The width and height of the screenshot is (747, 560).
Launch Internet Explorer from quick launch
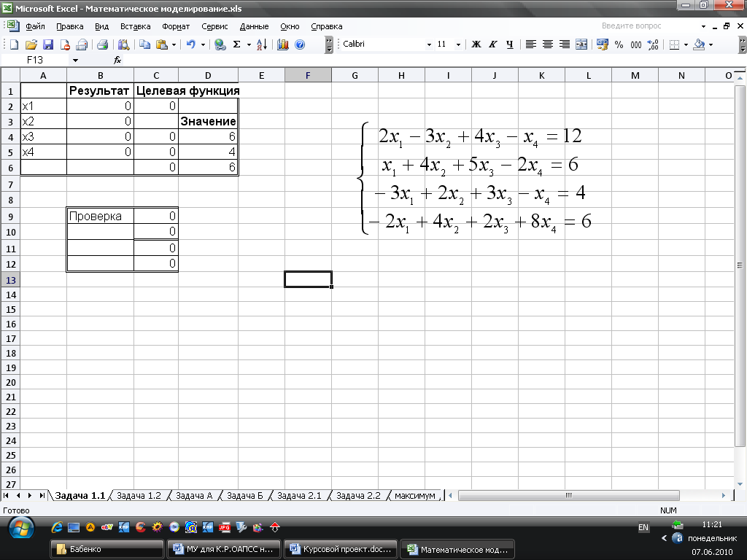[x=57, y=527]
